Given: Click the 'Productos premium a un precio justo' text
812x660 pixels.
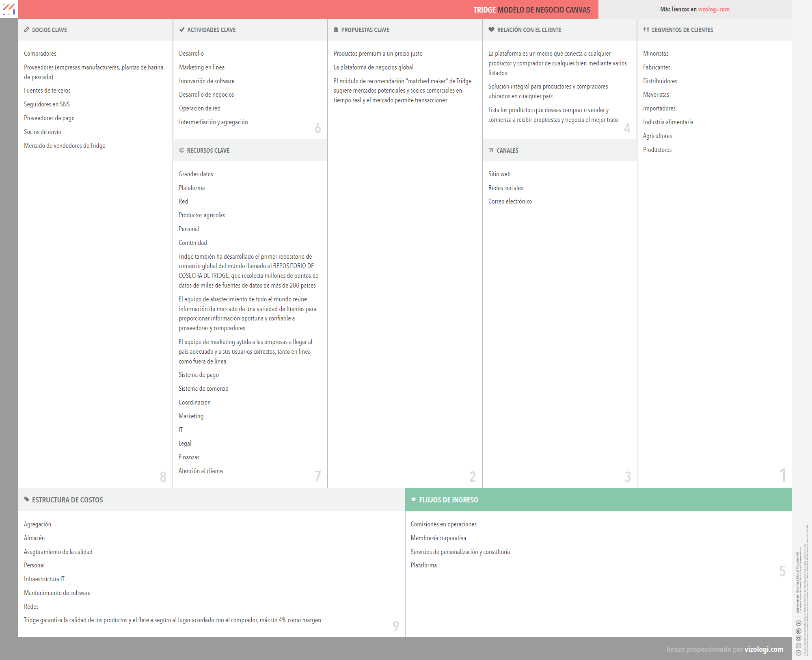Looking at the screenshot, I should [x=378, y=54].
